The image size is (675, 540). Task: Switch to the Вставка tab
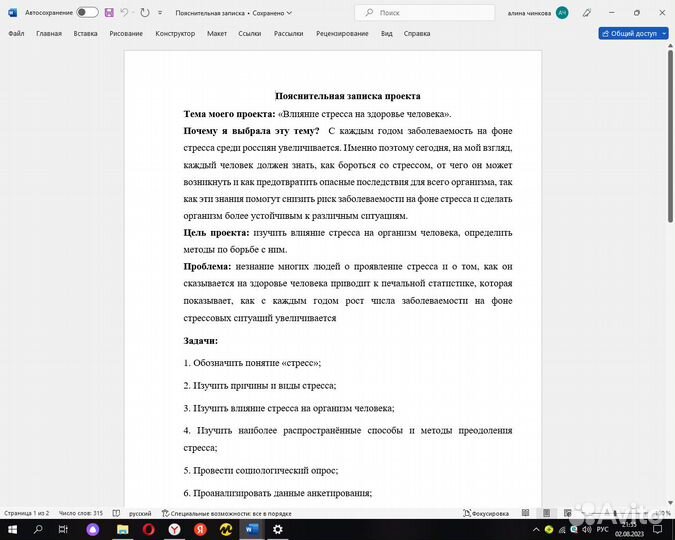tap(85, 34)
